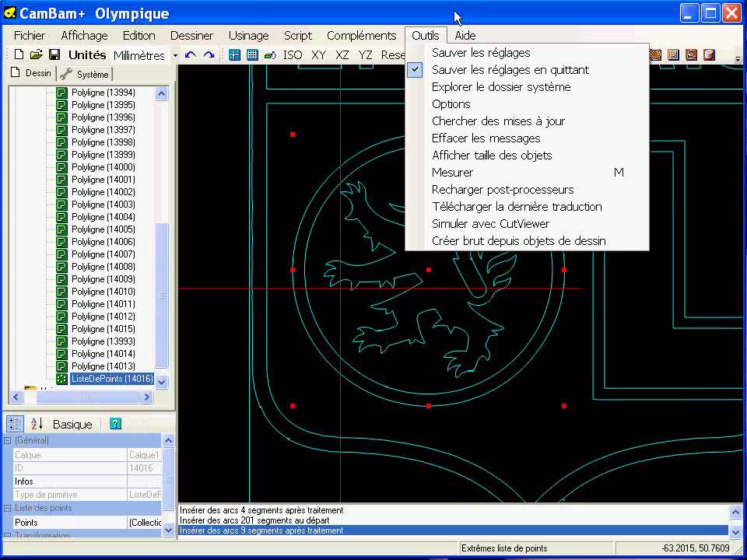
Task: Click the tree scrollbar down arrow
Action: click(x=162, y=382)
